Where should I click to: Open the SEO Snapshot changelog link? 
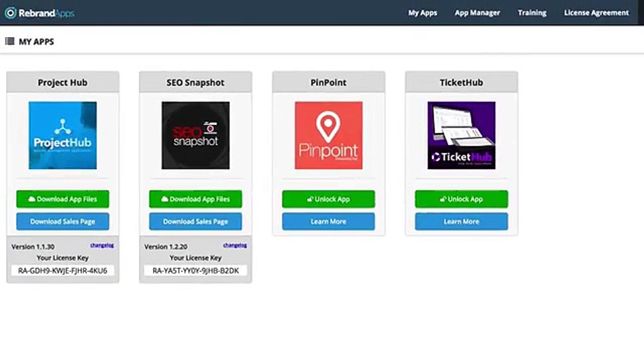[235, 245]
